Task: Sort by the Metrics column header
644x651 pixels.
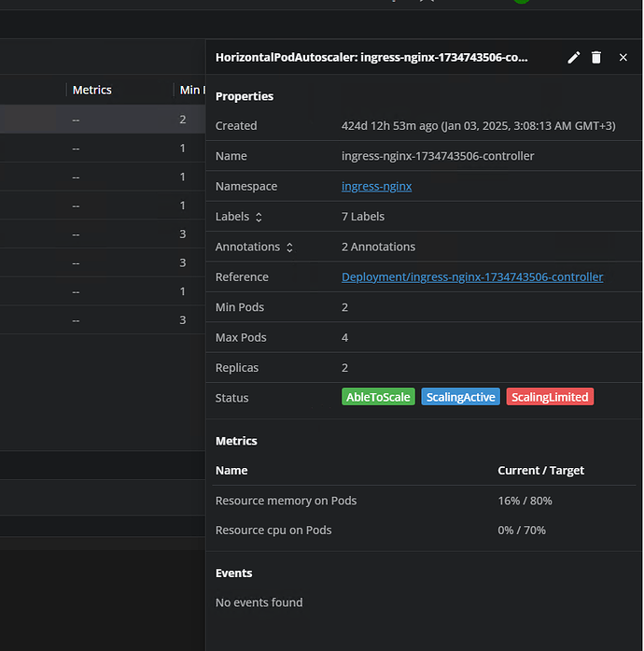Action: pyautogui.click(x=91, y=90)
